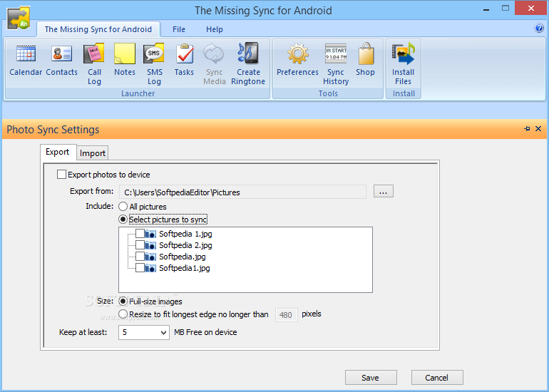
Task: Select the All pictures radio button
Action: coord(123,207)
